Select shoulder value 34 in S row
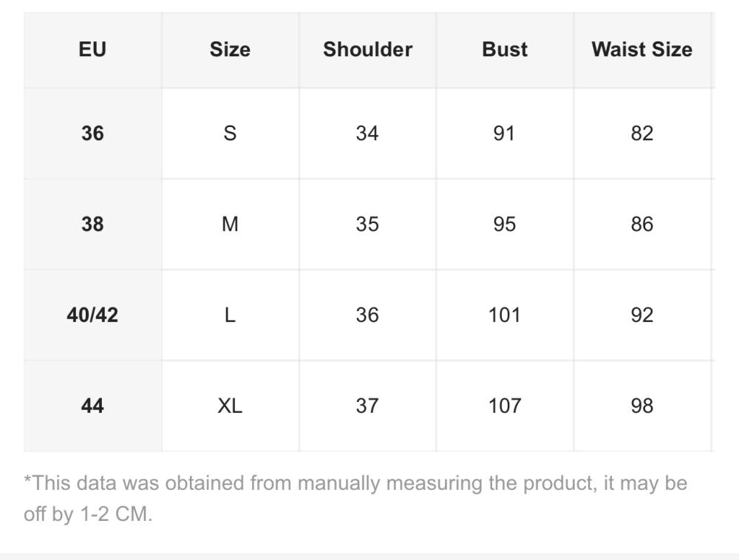The image size is (739, 560). click(x=367, y=133)
